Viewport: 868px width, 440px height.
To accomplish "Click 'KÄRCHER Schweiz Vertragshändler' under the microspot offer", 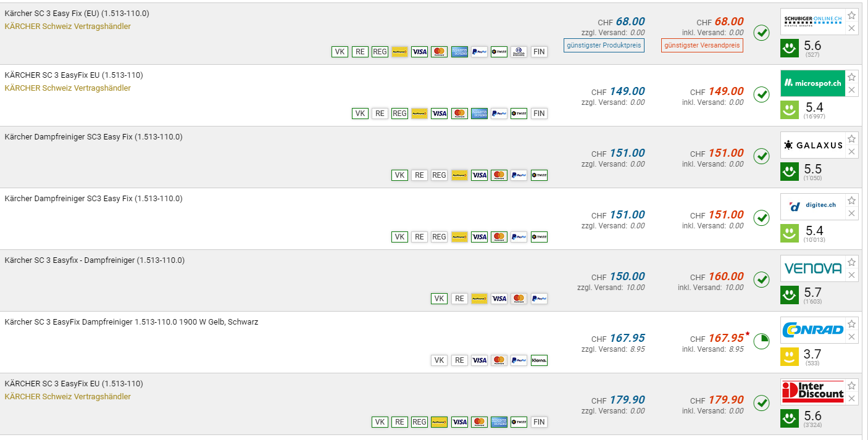I will click(67, 88).
